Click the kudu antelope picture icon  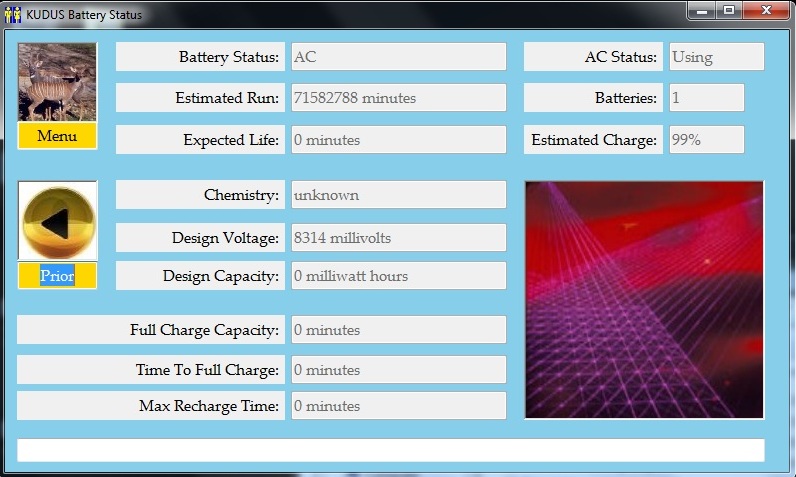click(57, 82)
